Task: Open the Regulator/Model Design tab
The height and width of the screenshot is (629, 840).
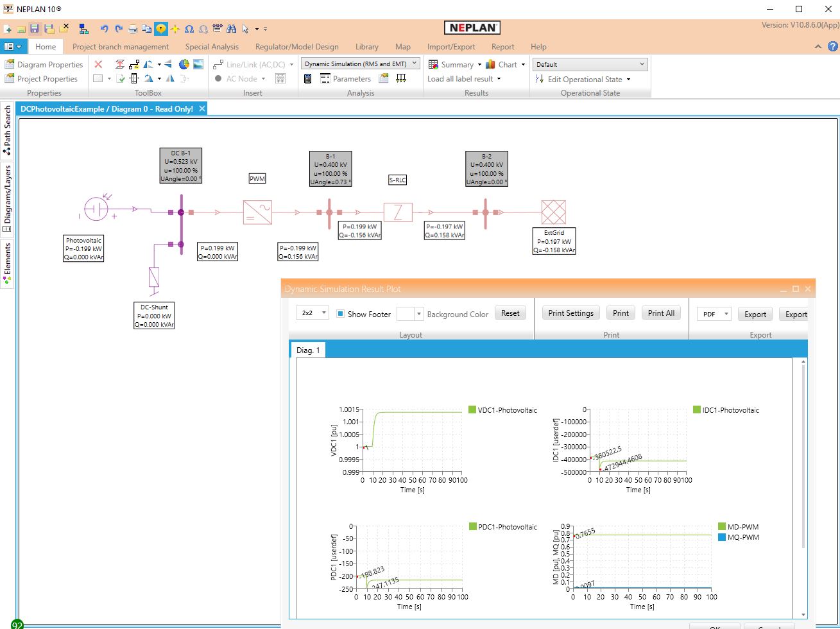Action: tap(305, 47)
